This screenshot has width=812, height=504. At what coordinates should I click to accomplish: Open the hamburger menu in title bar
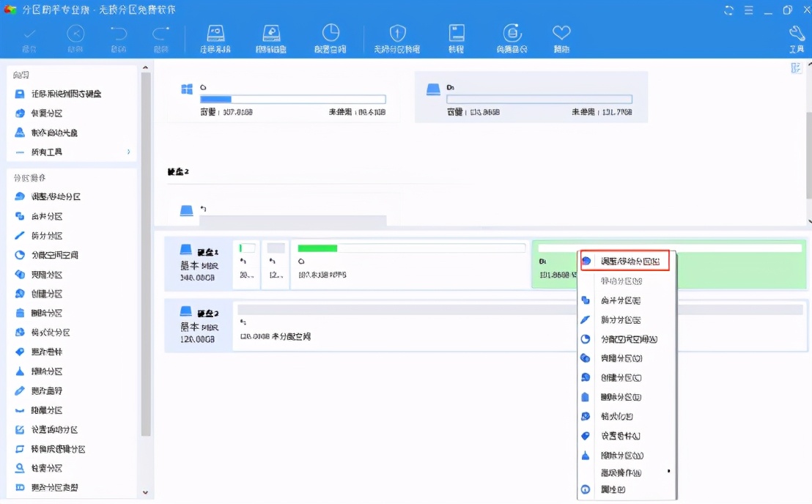pos(748,10)
